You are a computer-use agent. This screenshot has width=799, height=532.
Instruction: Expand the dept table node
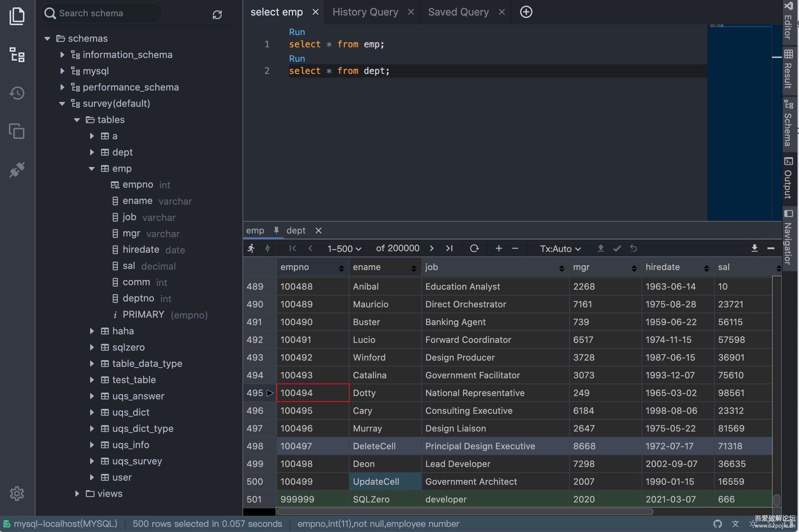(92, 152)
